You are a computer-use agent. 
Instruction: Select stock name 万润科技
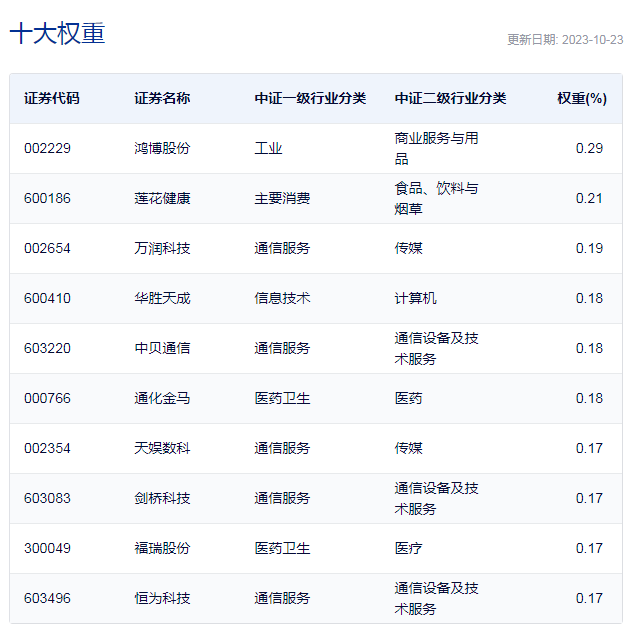[162, 248]
